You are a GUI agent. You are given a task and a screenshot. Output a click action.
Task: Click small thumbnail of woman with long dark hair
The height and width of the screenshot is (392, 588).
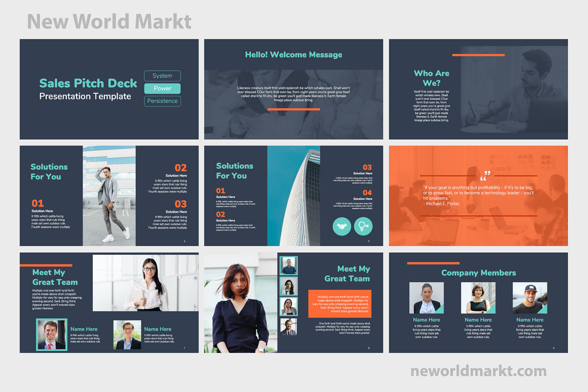click(x=289, y=286)
